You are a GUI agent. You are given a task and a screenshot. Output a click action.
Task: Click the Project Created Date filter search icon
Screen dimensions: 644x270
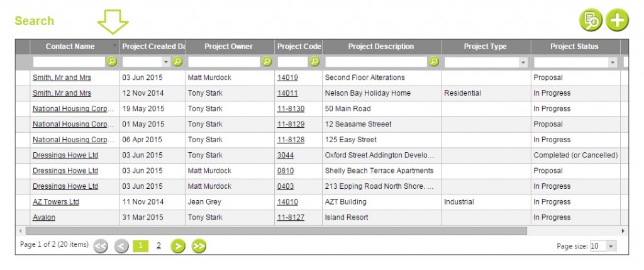(177, 62)
